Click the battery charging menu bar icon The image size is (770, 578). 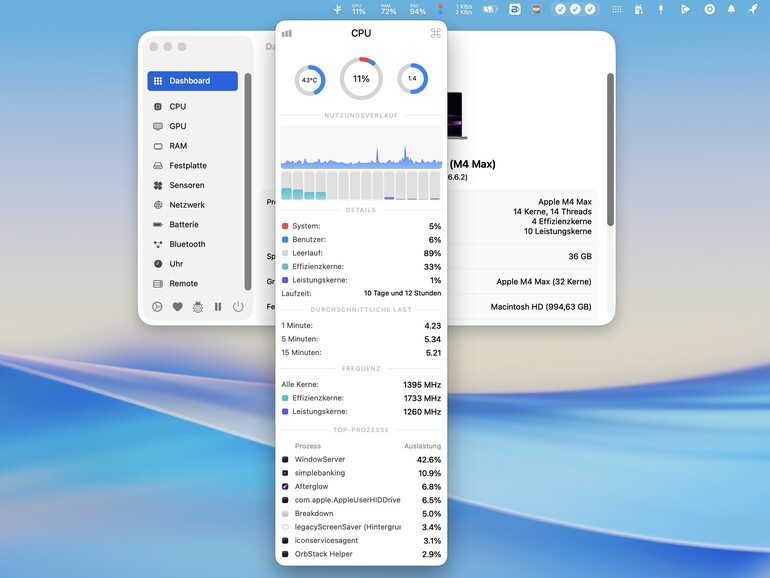pyautogui.click(x=490, y=9)
